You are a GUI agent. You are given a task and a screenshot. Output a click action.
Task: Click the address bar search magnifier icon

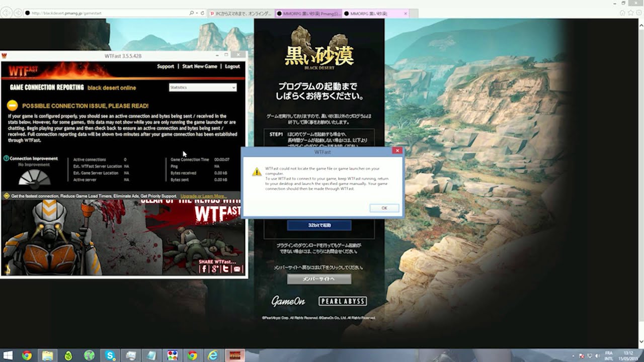[x=192, y=13]
